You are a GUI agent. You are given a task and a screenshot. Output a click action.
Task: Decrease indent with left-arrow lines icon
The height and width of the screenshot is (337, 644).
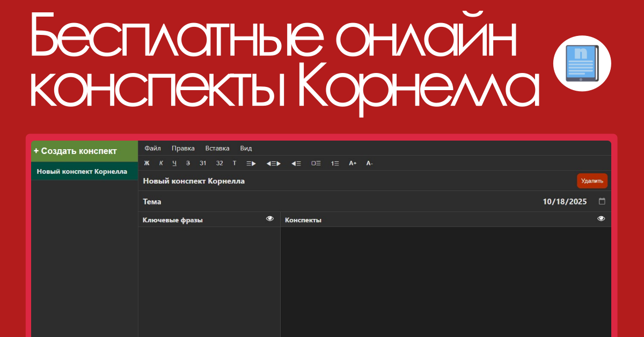pyautogui.click(x=296, y=163)
